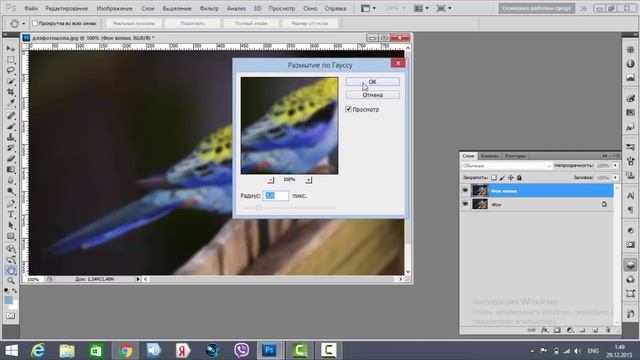Add a layer mask
Viewport: 640px width, 360px height.
(557, 330)
